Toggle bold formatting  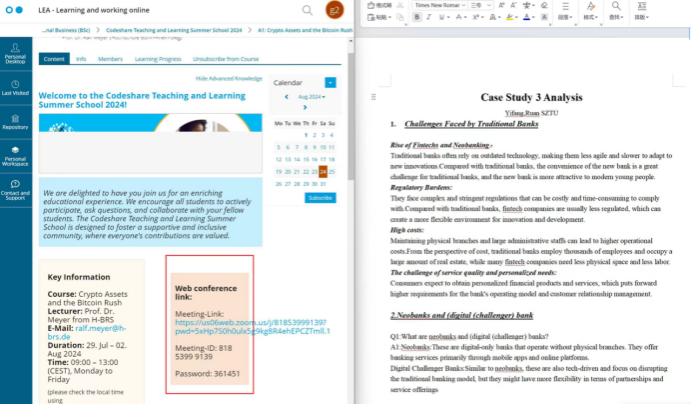click(x=417, y=17)
